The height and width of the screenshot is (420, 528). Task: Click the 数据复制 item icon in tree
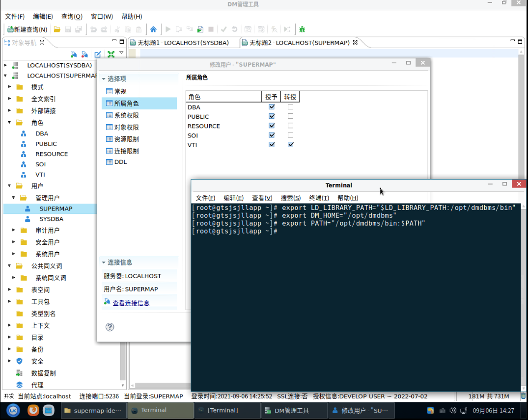pos(20,373)
